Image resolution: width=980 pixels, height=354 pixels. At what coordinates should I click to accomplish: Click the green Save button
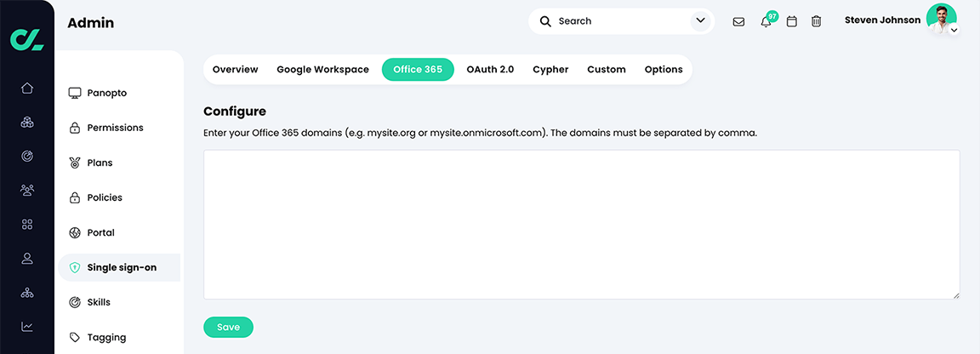(x=228, y=327)
